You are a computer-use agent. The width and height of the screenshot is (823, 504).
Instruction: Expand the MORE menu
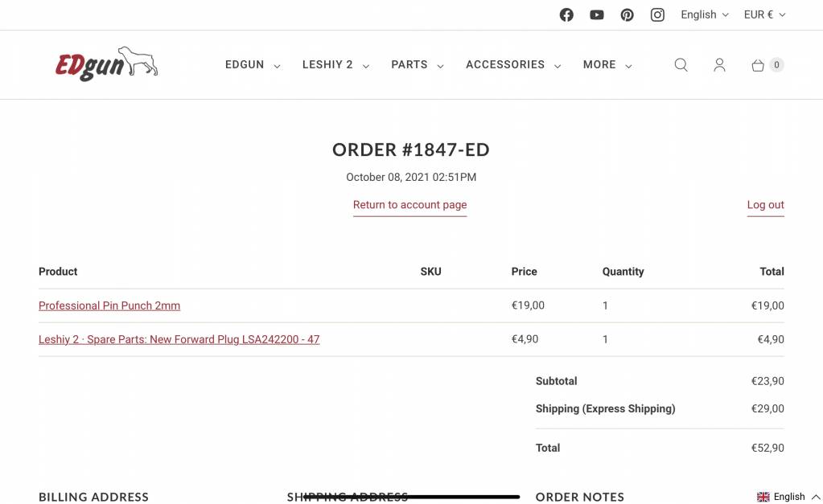(607, 64)
